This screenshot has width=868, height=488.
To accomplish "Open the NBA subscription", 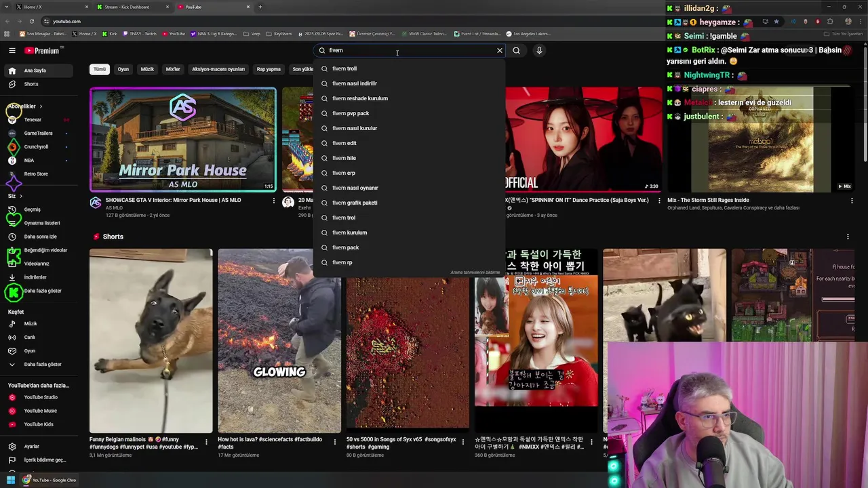I will click(38, 161).
